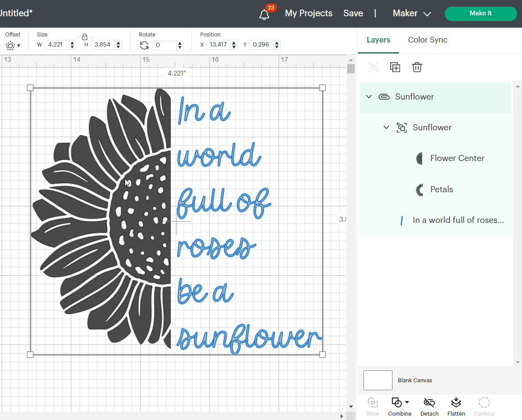The width and height of the screenshot is (522, 420).
Task: Switch to the Color Sync tab
Action: [x=427, y=40]
